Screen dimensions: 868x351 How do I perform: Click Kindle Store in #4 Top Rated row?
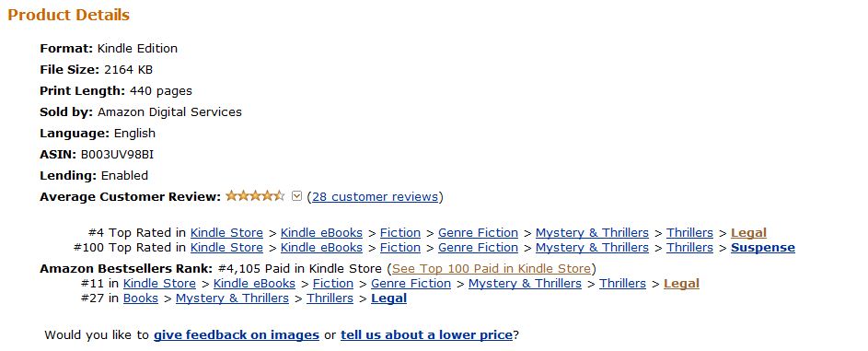[226, 233]
